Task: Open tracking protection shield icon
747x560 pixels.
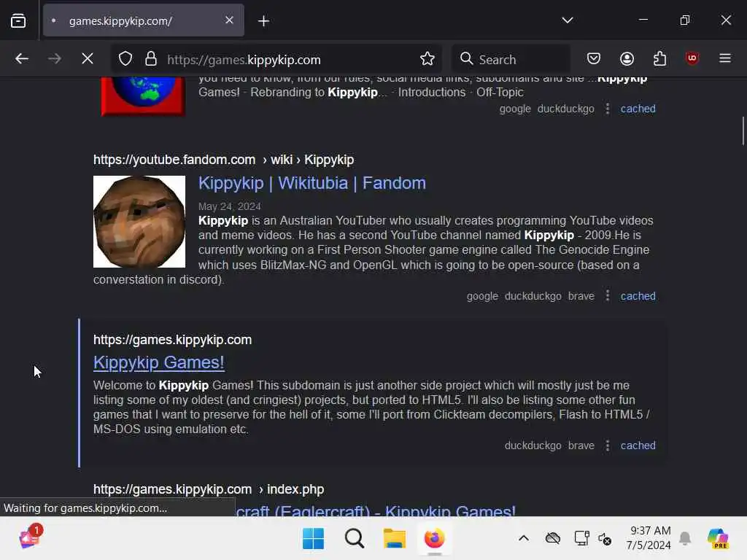Action: tap(125, 59)
